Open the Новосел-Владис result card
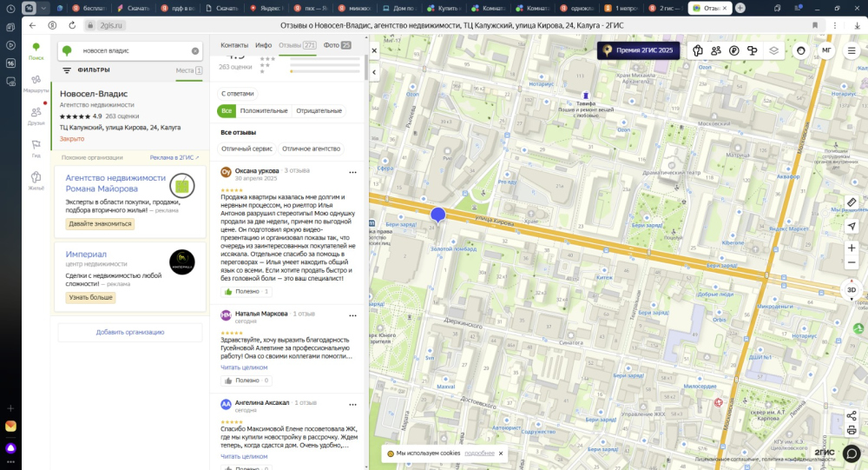This screenshot has width=868, height=470. [129, 116]
